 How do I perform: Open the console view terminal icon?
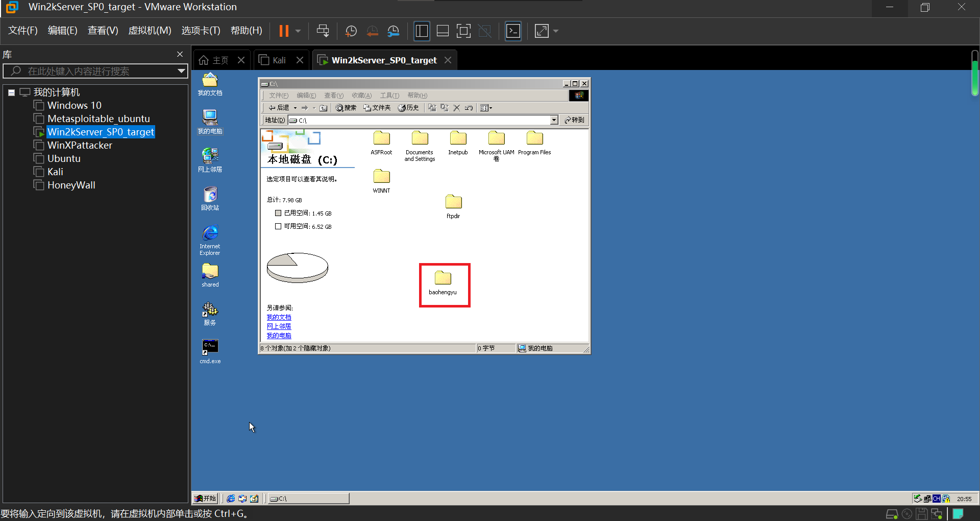(x=513, y=31)
